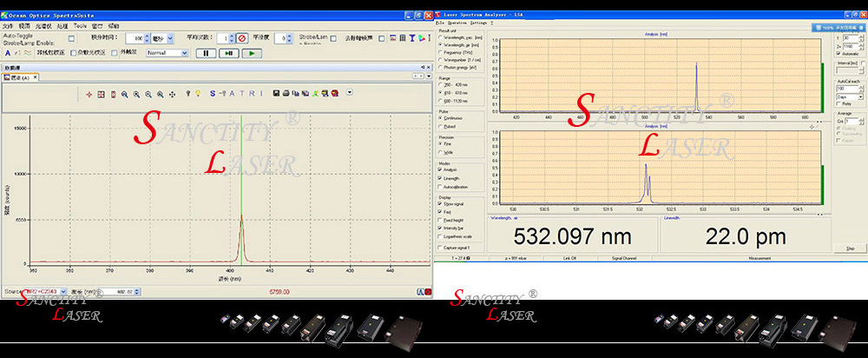This screenshot has width=868, height=358.
Task: Select Wide precision option
Action: [x=445, y=152]
